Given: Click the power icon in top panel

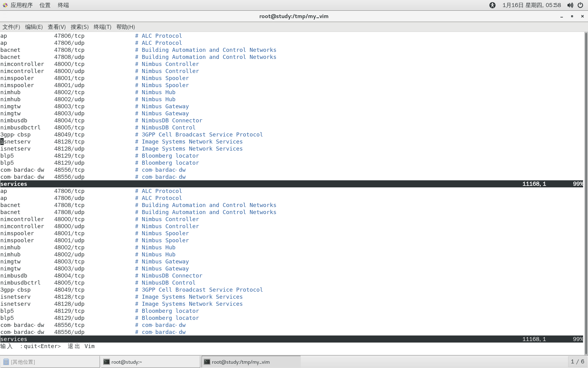Looking at the screenshot, I should [x=580, y=5].
